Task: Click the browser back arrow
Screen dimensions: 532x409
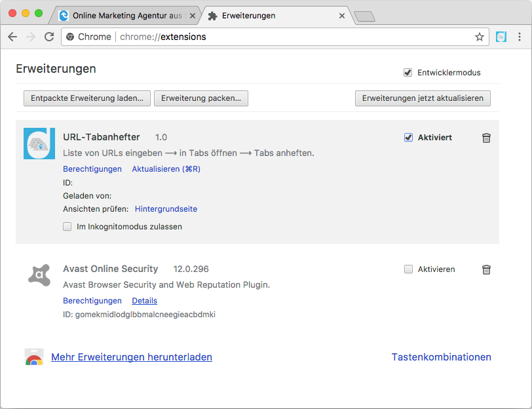Action: pyautogui.click(x=12, y=37)
